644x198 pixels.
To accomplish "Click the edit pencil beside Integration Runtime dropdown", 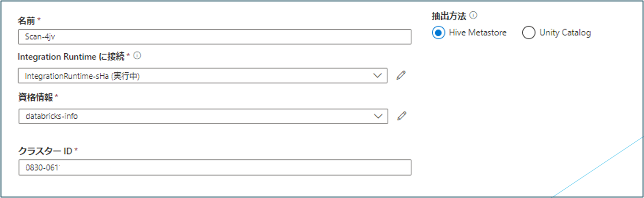I will point(401,75).
